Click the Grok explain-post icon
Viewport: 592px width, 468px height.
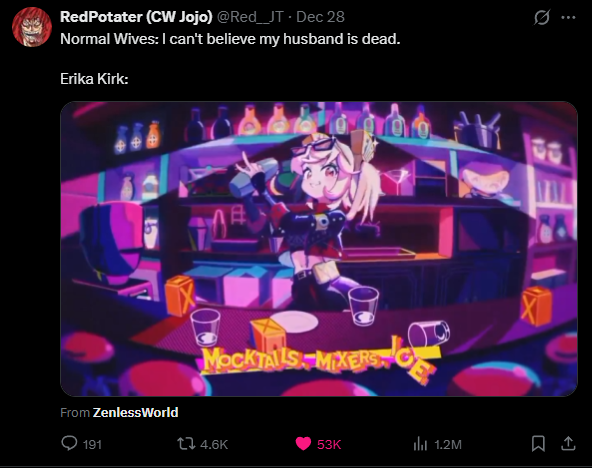541,17
